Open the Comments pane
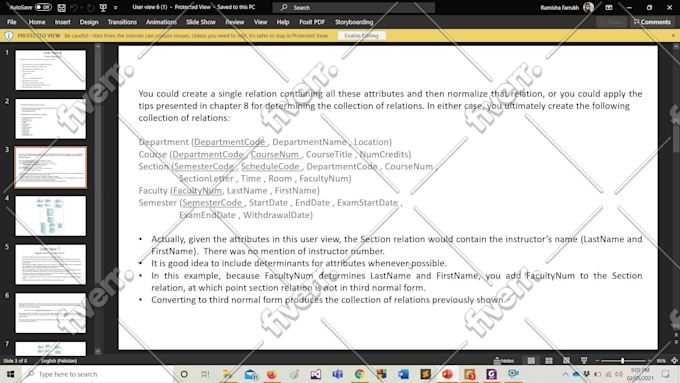 (x=652, y=22)
